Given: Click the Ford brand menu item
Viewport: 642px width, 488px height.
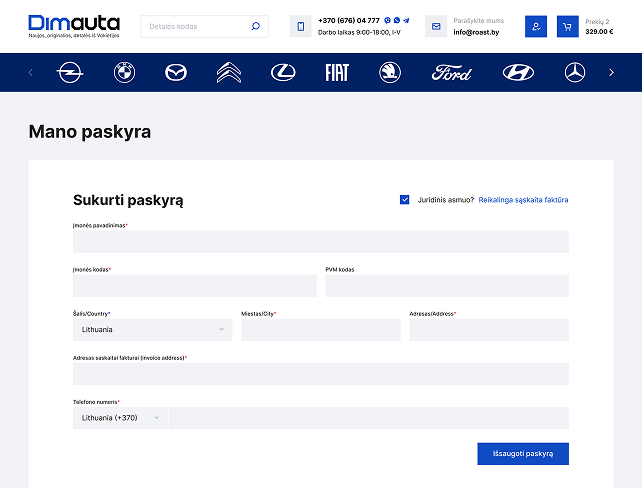Looking at the screenshot, I should point(452,72).
